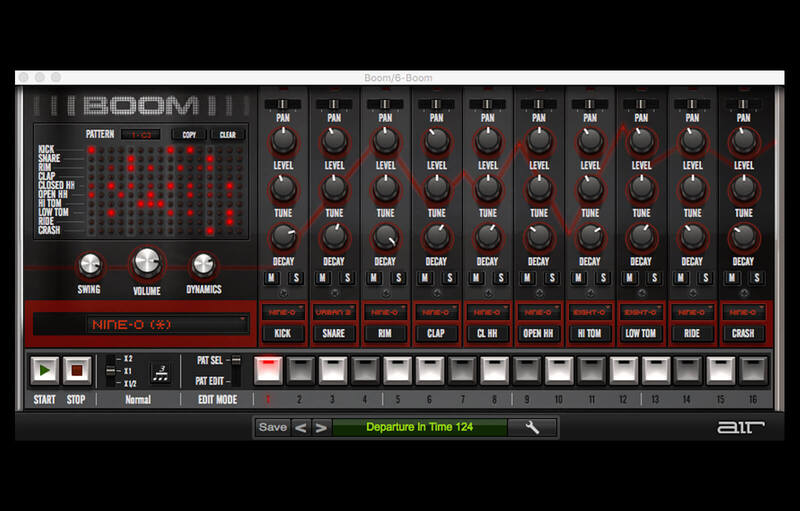Click the Kick channel Pan slider
Image resolution: width=800 pixels, height=511 pixels.
coord(283,104)
